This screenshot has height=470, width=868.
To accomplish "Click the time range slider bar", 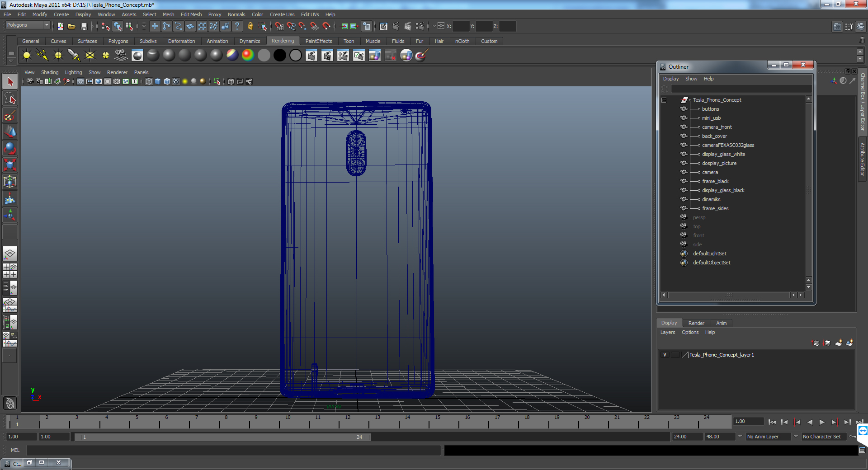I will click(223, 437).
